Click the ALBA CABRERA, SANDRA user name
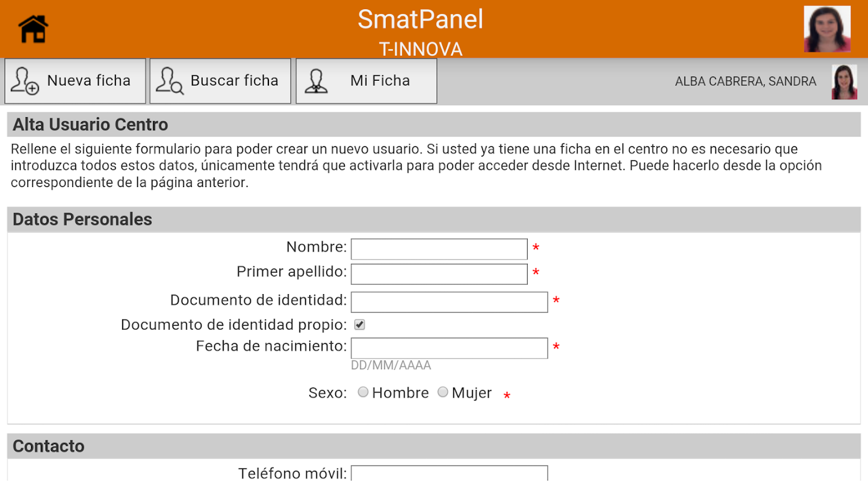Screen dimensions: 868x486 (745, 81)
